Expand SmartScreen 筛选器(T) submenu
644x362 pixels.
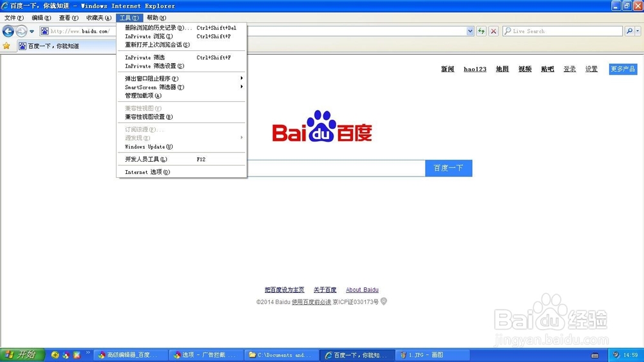(181, 87)
